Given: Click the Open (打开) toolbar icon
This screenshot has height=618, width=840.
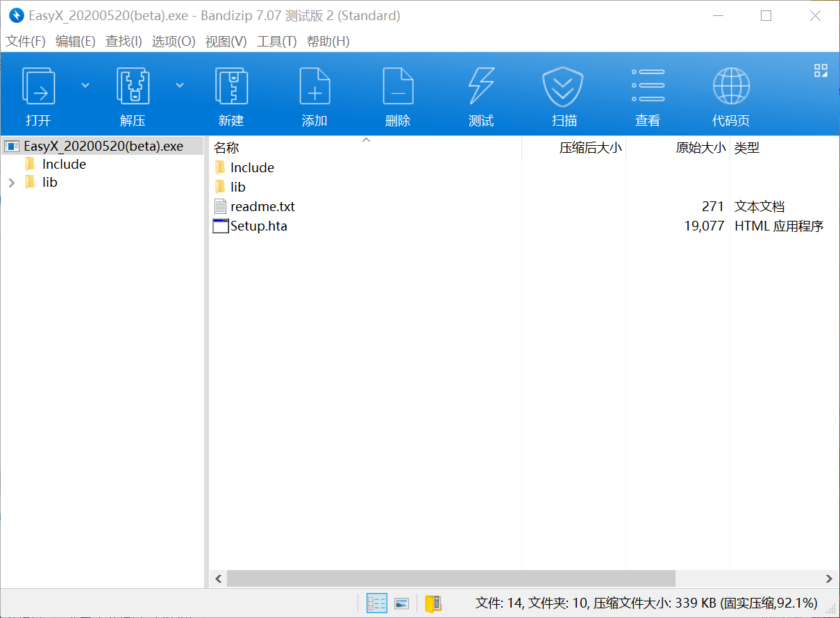Looking at the screenshot, I should point(38,86).
